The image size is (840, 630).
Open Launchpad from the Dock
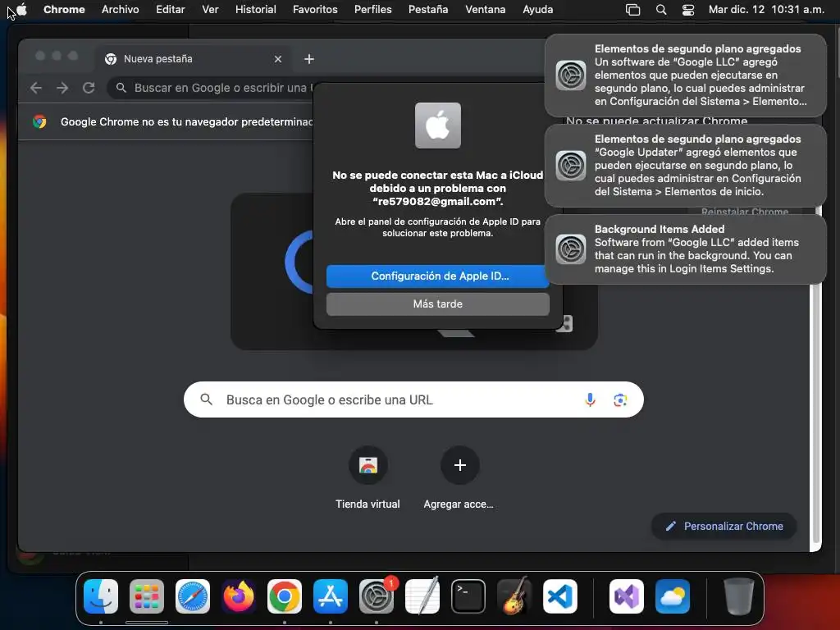[147, 596]
